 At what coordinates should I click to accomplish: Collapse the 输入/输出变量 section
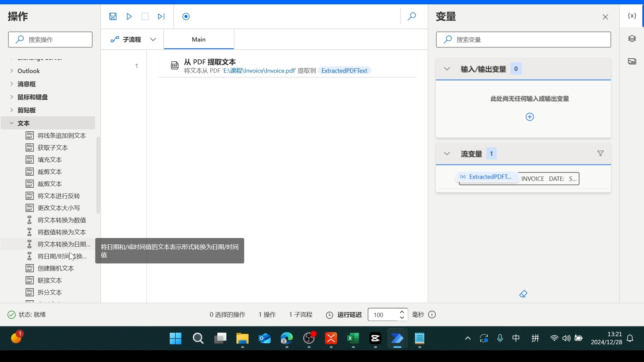(447, 69)
